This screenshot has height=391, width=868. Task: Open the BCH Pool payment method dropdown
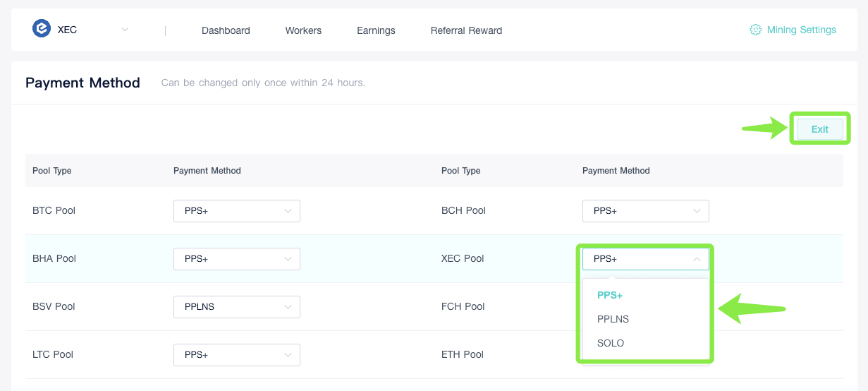645,211
